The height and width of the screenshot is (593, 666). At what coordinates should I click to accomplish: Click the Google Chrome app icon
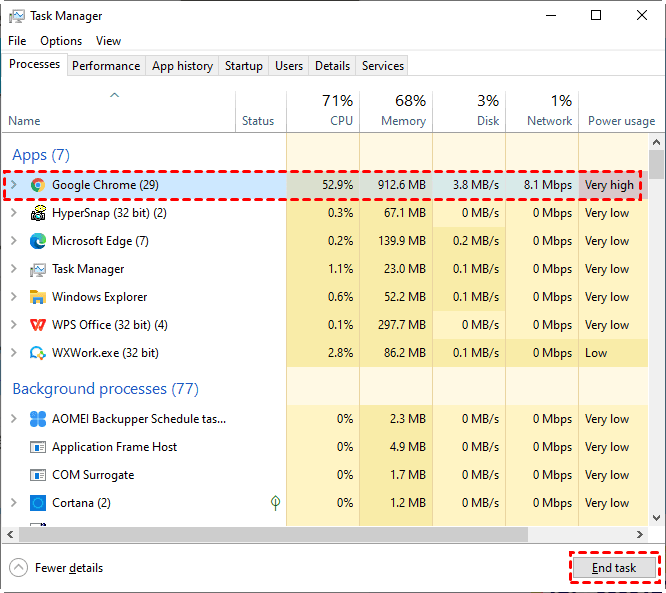[38, 185]
